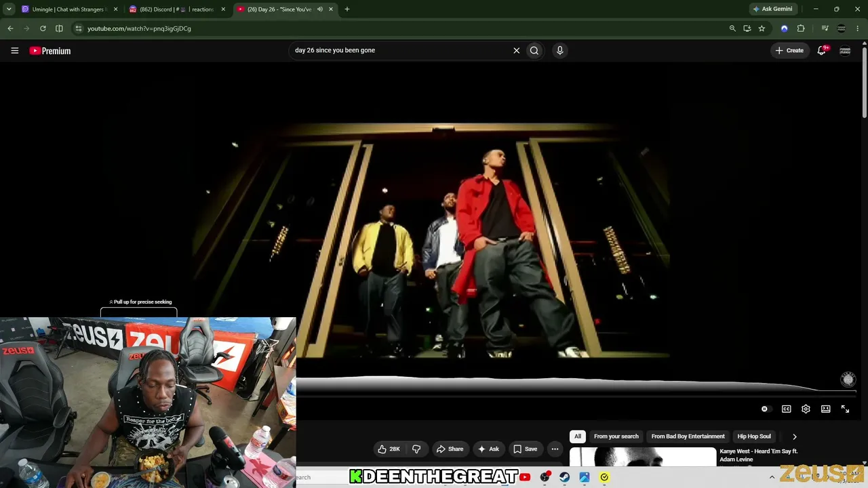Open the blue extension icon in toolbar

(x=785, y=28)
